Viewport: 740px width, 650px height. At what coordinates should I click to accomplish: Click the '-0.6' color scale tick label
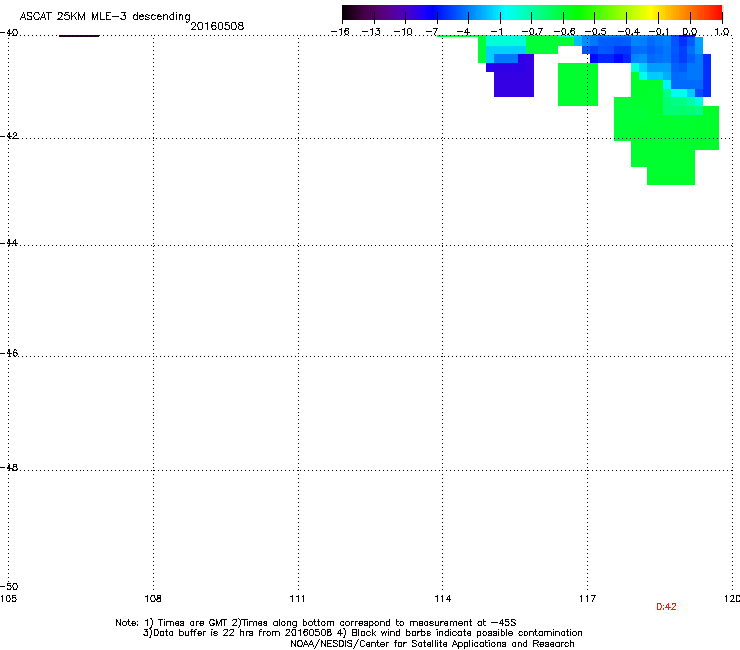pos(564,32)
